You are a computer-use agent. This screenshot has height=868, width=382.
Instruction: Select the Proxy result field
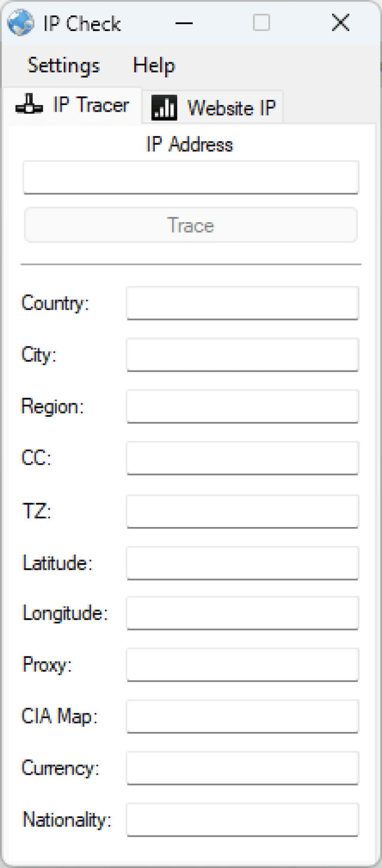pos(242,665)
